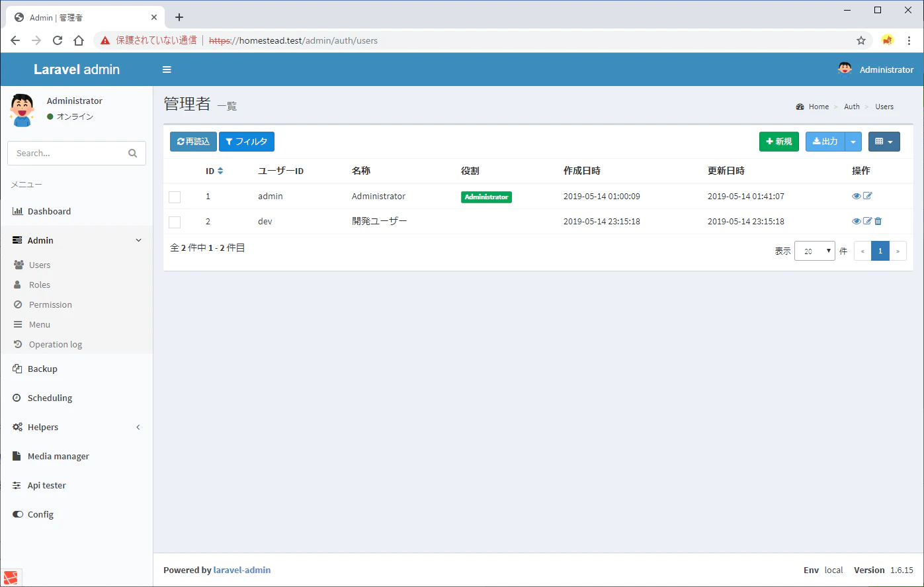Open the rows-per-page 20 dropdown
924x587 pixels.
point(815,251)
